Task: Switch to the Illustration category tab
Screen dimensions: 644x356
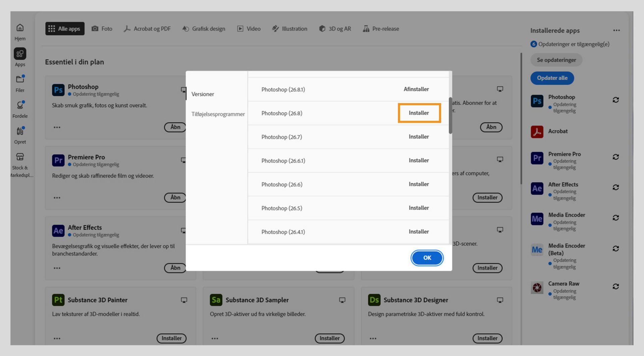Action: tap(289, 29)
